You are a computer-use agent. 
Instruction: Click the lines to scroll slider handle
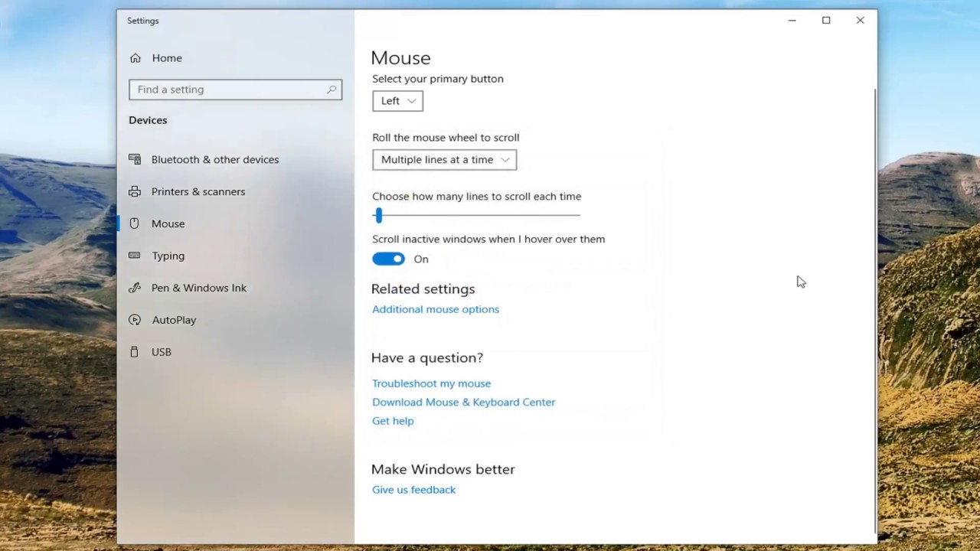coord(378,216)
